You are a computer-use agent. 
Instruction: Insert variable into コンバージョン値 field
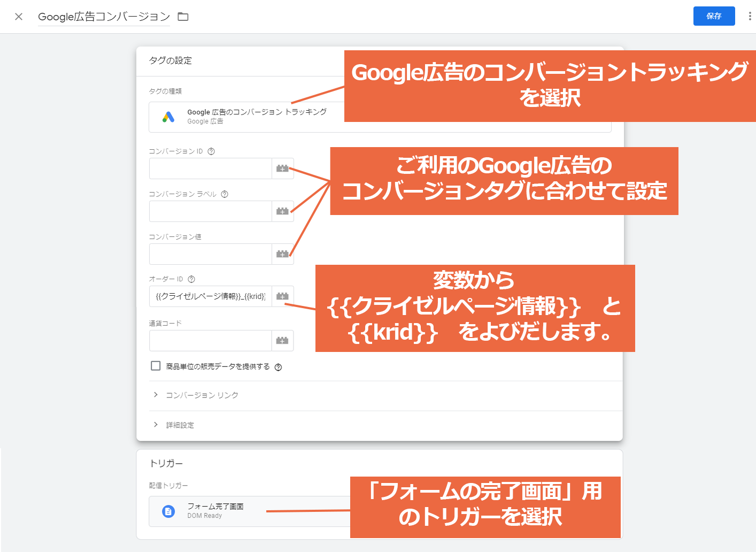283,254
